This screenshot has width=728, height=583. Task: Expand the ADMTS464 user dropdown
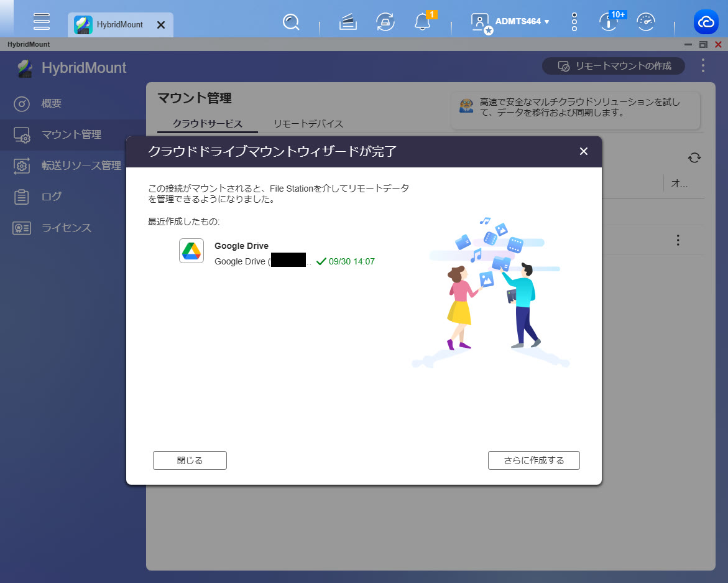pos(522,22)
